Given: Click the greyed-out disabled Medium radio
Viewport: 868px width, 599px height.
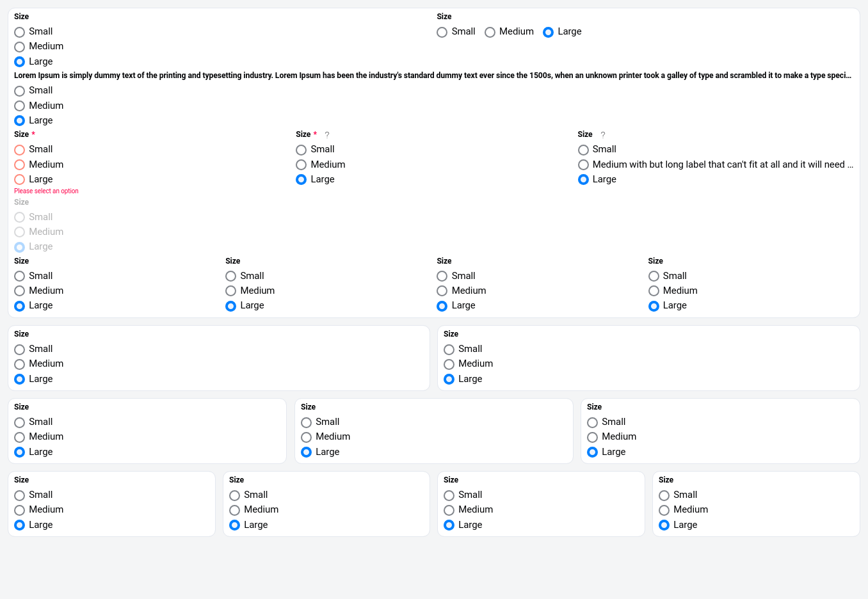Looking at the screenshot, I should pos(20,232).
